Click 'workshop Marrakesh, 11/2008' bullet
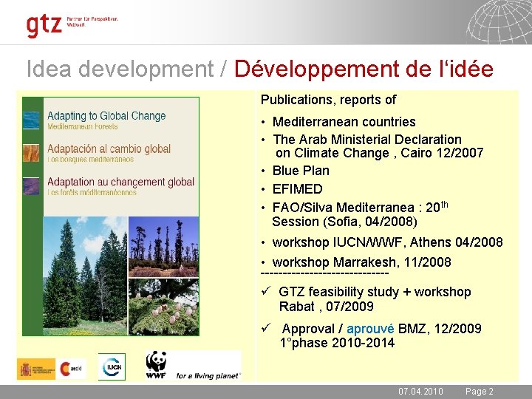 pyautogui.click(x=361, y=262)
